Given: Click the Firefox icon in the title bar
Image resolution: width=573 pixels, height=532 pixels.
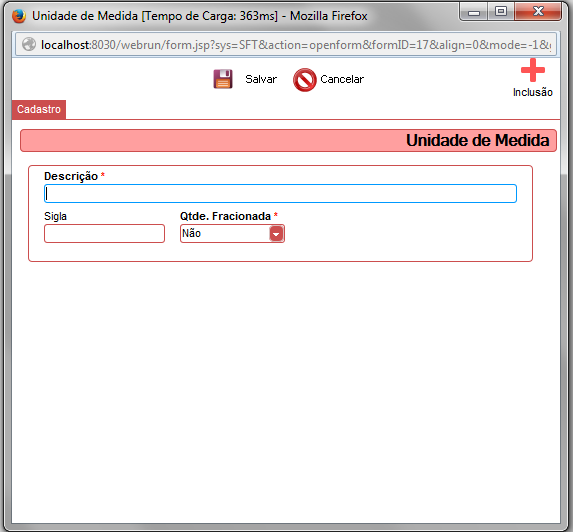Looking at the screenshot, I should pyautogui.click(x=18, y=16).
